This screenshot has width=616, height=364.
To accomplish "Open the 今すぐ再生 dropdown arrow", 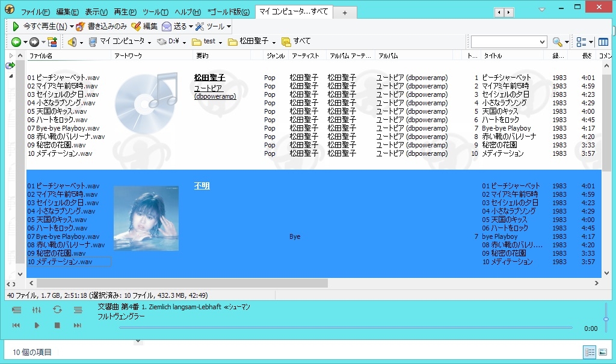I will point(72,26).
